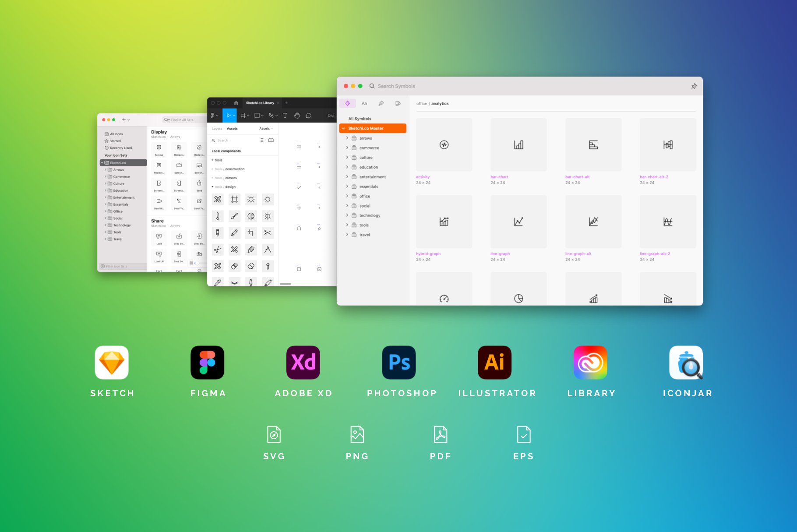Viewport: 797px width, 532px height.
Task: Click the Creative Cloud Library icon
Action: pos(590,363)
